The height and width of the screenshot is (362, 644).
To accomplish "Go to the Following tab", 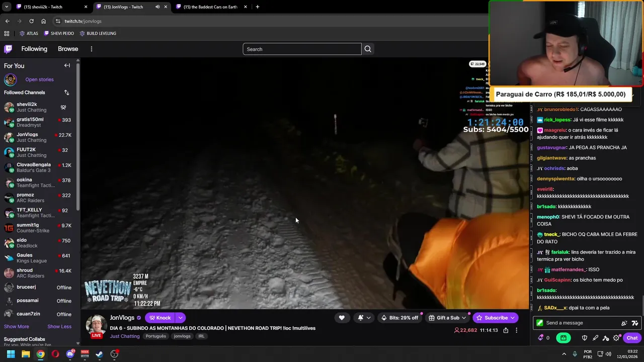I will pyautogui.click(x=34, y=49).
